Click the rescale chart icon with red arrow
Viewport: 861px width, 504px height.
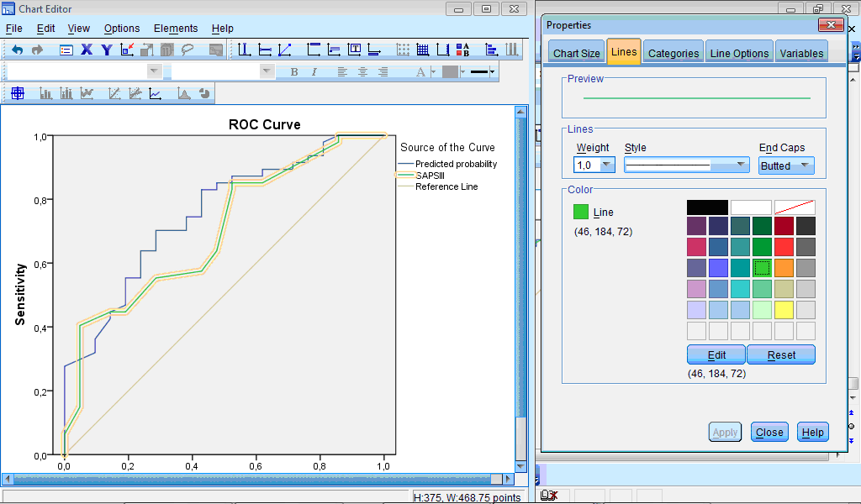click(x=128, y=50)
